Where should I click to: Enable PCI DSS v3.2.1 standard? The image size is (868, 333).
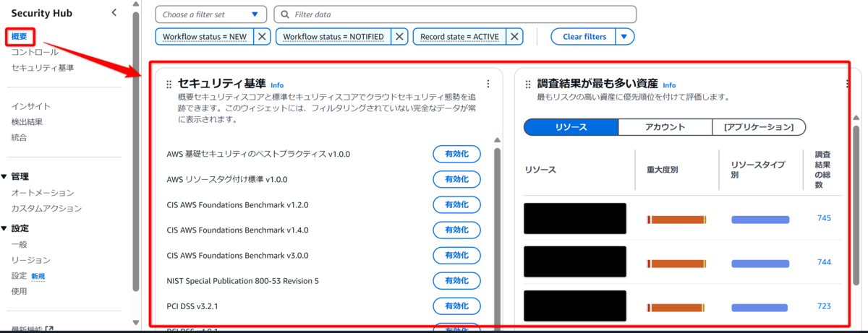pyautogui.click(x=456, y=306)
